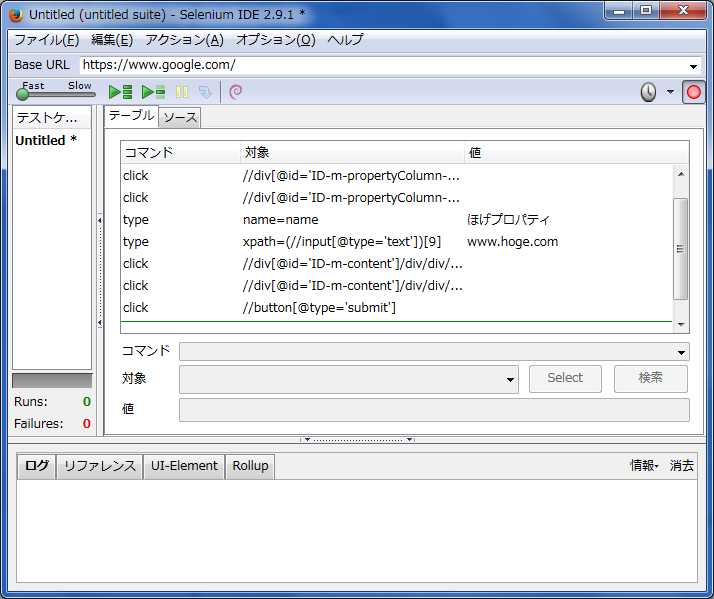Open the UI-Element tab
This screenshot has height=599, width=714.
pyautogui.click(x=184, y=466)
